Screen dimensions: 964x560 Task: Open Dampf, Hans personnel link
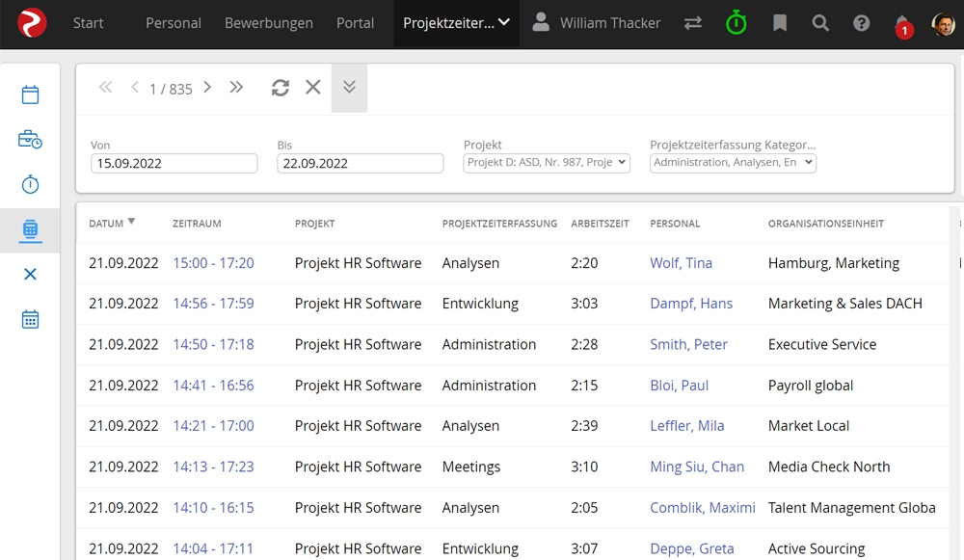pos(691,304)
